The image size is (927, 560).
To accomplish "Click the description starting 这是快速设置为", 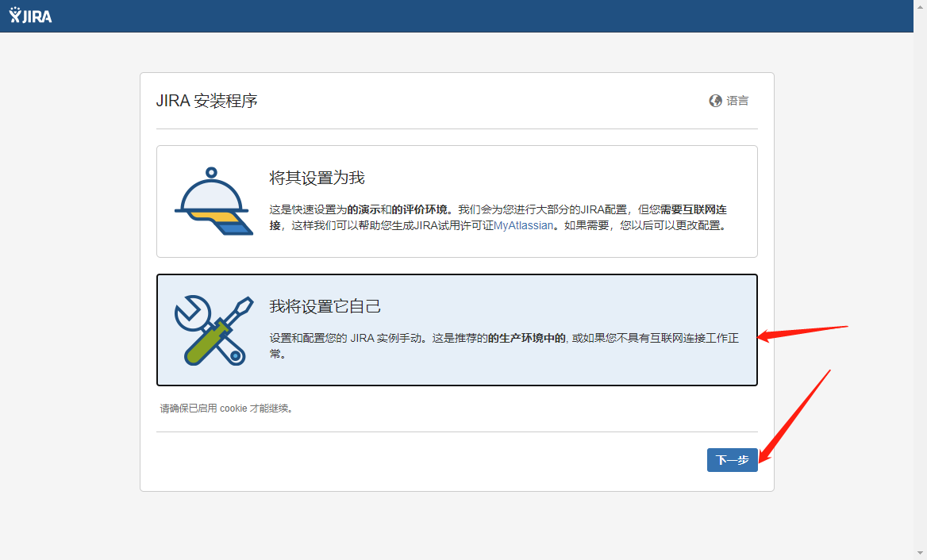I will coord(498,217).
